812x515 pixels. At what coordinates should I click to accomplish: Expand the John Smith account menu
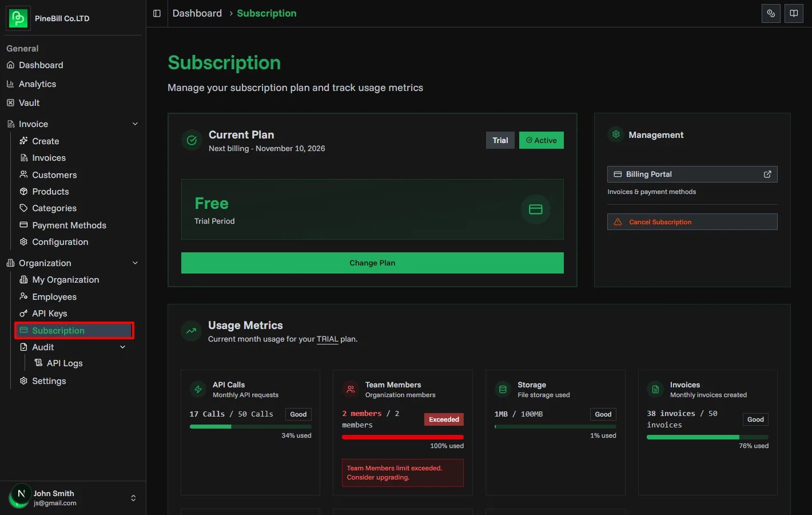(133, 497)
